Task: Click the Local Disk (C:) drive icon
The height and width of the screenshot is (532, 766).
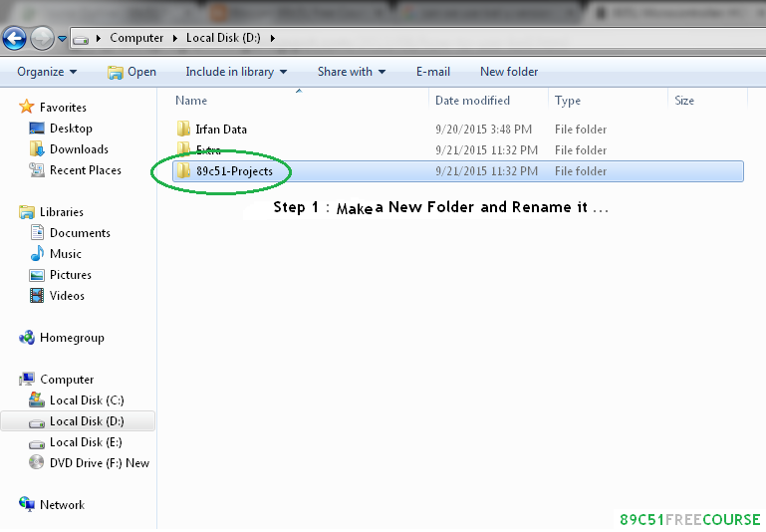Action: click(37, 399)
